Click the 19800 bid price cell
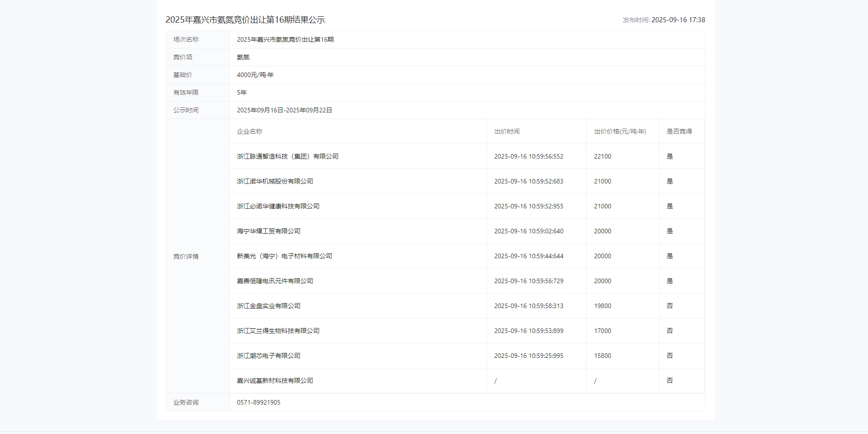 point(602,306)
